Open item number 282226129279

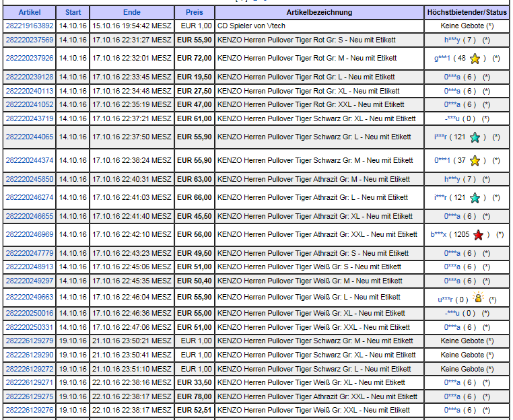(30, 341)
